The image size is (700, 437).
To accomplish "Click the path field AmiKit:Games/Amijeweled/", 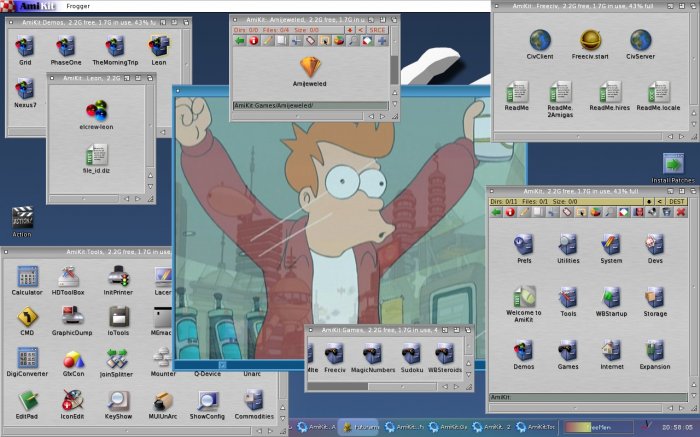I will 311,106.
